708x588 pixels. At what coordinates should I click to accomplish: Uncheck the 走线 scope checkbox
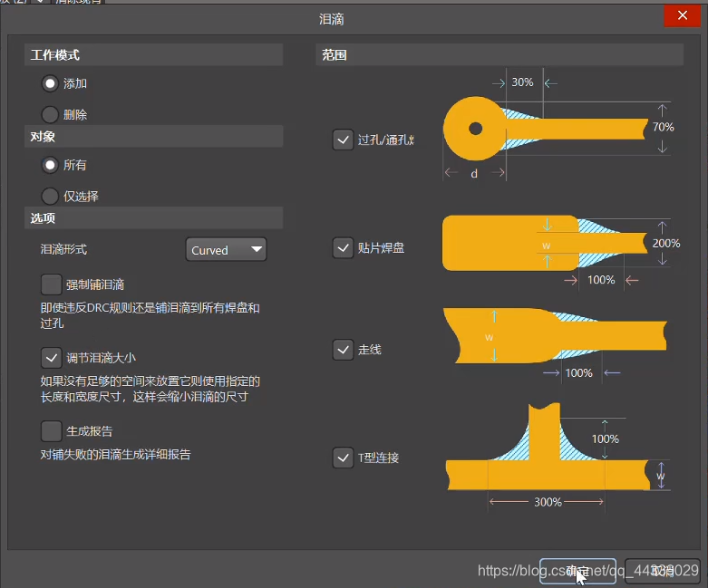pyautogui.click(x=343, y=350)
